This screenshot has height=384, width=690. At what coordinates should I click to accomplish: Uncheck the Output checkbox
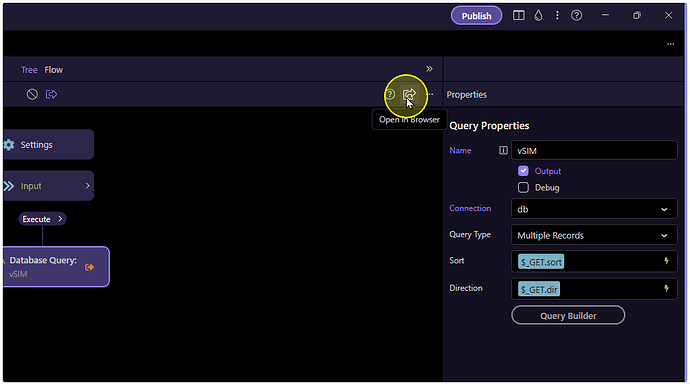pos(523,171)
